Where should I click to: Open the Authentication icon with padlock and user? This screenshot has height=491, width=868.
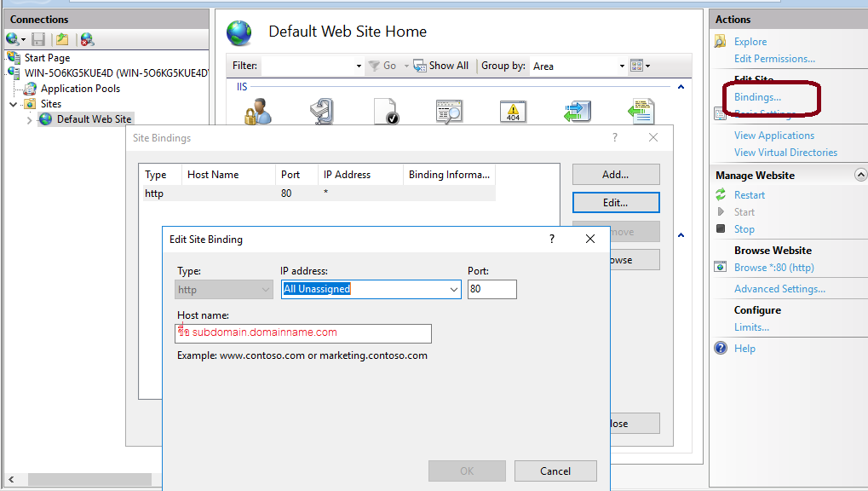point(258,111)
